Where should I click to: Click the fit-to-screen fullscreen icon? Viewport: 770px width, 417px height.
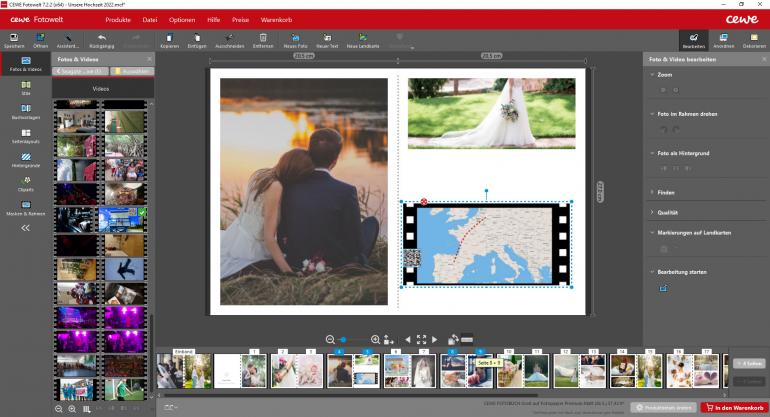click(421, 339)
